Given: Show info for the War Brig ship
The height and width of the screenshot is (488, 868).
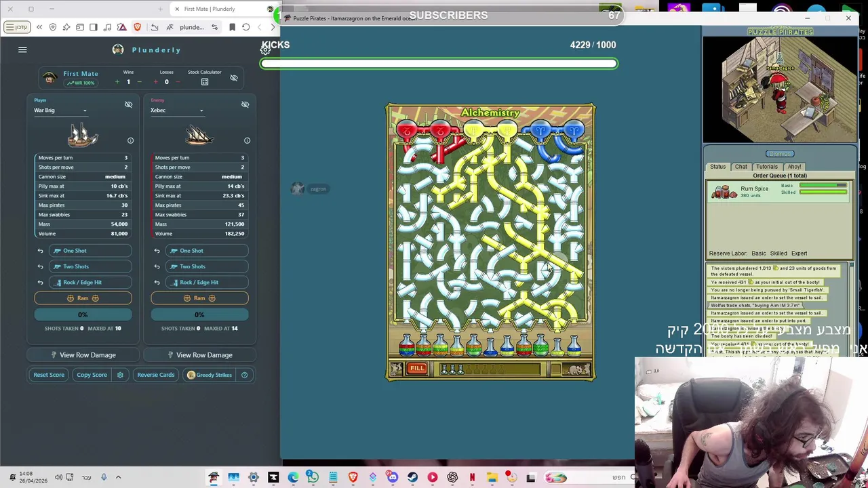Looking at the screenshot, I should [x=130, y=140].
